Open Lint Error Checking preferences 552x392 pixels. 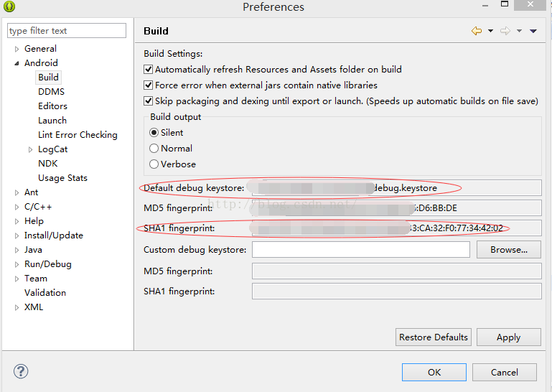click(x=78, y=135)
